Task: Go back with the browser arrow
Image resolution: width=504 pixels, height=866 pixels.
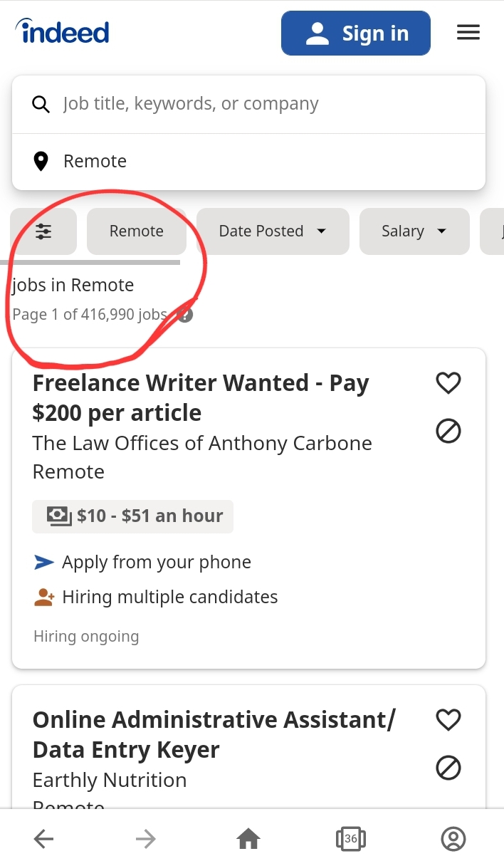Action: click(44, 839)
